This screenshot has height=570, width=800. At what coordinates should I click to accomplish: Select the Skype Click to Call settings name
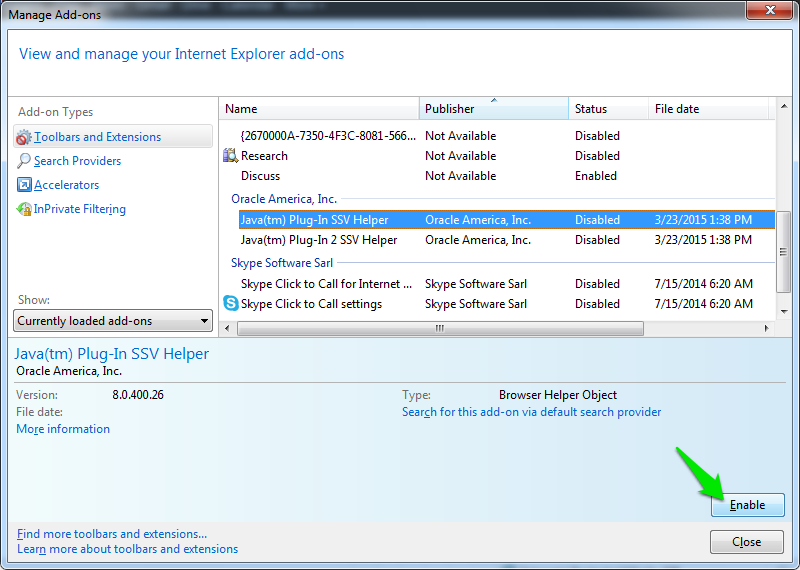(311, 304)
